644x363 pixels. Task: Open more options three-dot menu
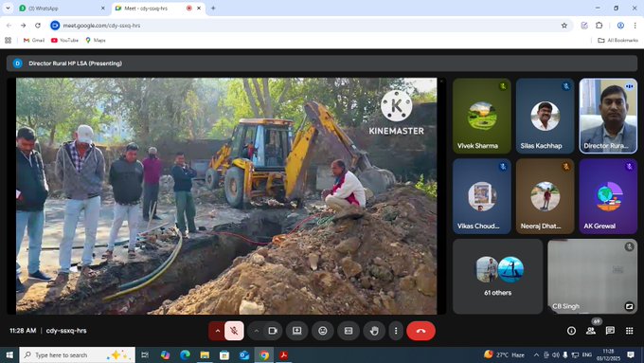pyautogui.click(x=396, y=331)
